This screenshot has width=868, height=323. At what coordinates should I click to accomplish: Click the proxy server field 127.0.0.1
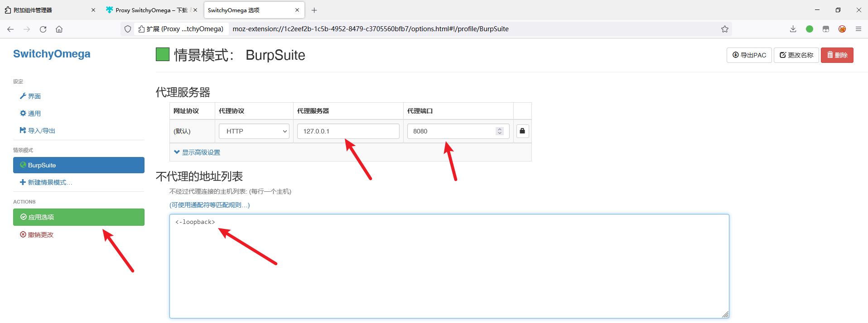click(x=348, y=131)
